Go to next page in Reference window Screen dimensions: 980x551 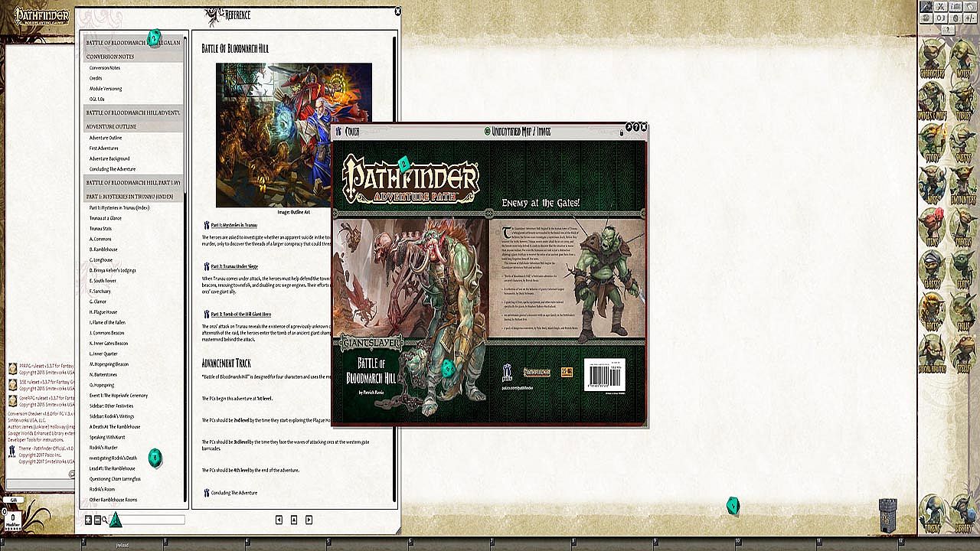309,520
